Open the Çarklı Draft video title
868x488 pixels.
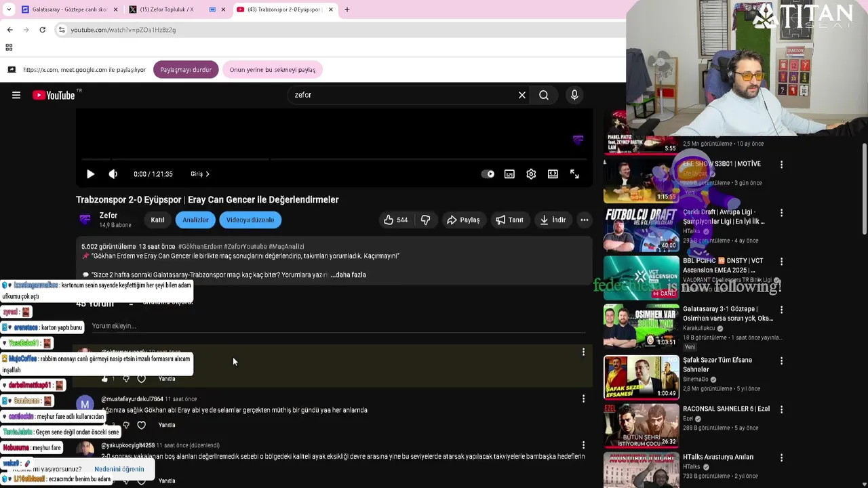point(724,217)
